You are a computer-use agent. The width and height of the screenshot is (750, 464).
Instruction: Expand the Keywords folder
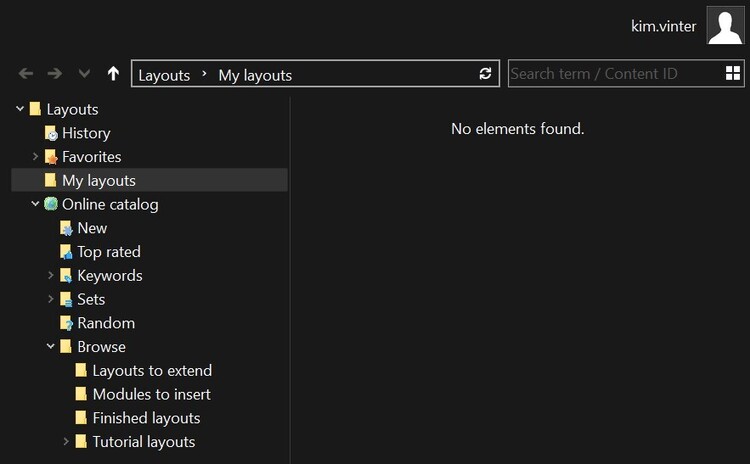[x=51, y=276]
